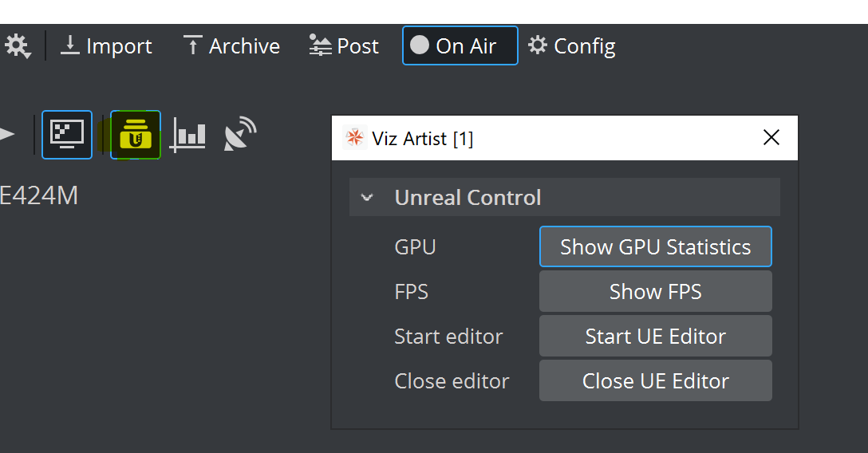Close the Viz Artist [1] dialog
Viewport: 868px width, 453px height.
[x=771, y=138]
